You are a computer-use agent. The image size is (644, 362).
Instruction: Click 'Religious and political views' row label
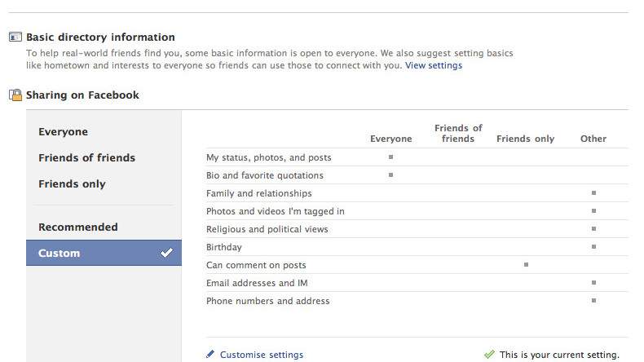[267, 229]
